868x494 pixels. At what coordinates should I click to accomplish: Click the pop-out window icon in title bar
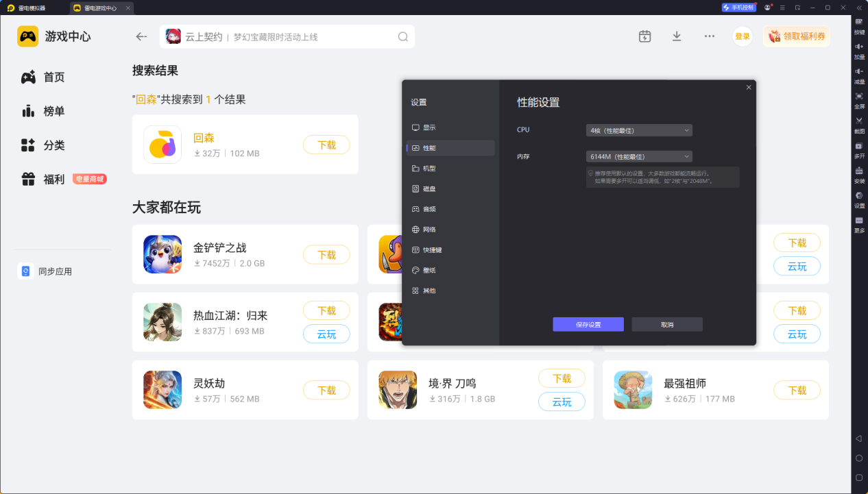coord(797,8)
